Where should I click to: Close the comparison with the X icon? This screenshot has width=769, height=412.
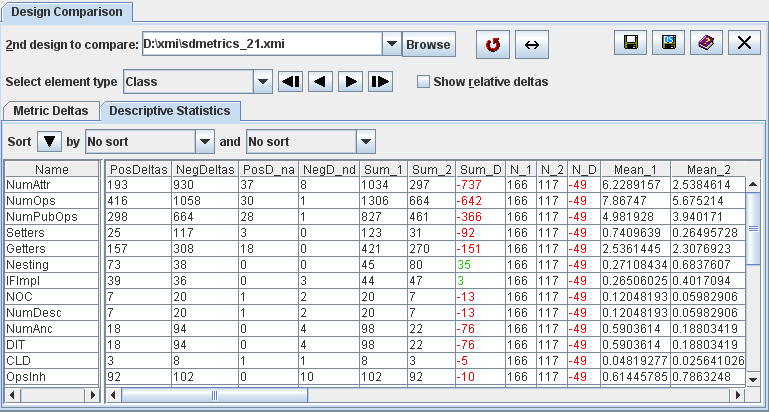[x=744, y=43]
